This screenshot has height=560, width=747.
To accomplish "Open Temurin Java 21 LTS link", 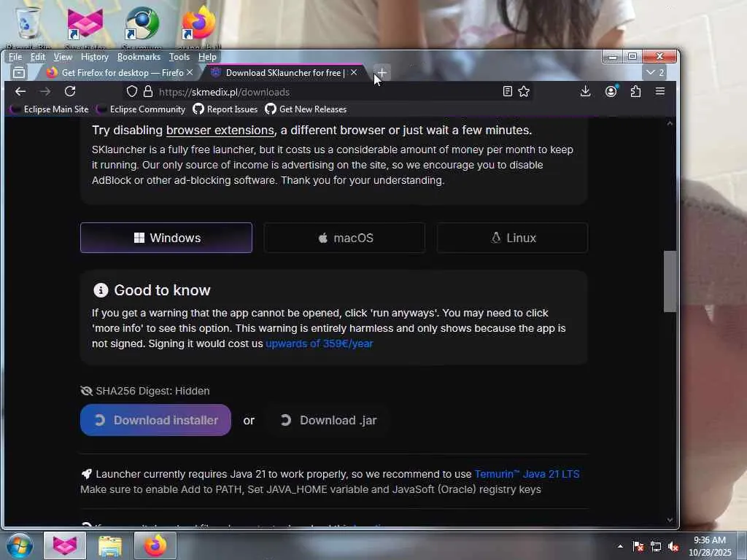I will coord(527,474).
